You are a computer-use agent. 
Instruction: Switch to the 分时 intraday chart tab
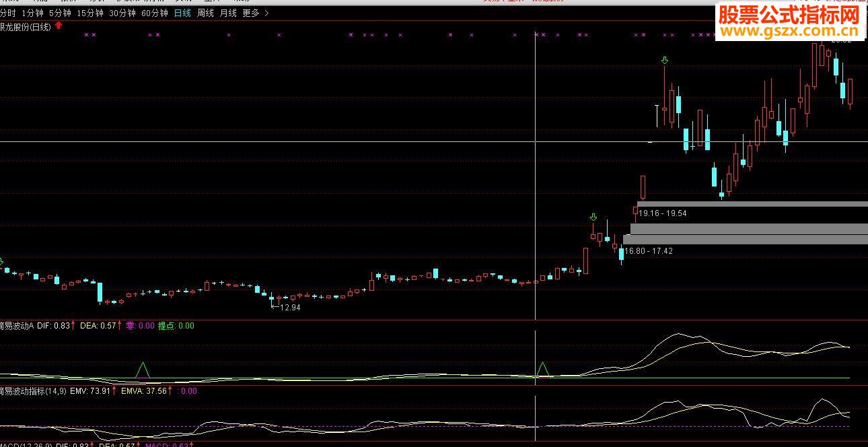[x=7, y=13]
